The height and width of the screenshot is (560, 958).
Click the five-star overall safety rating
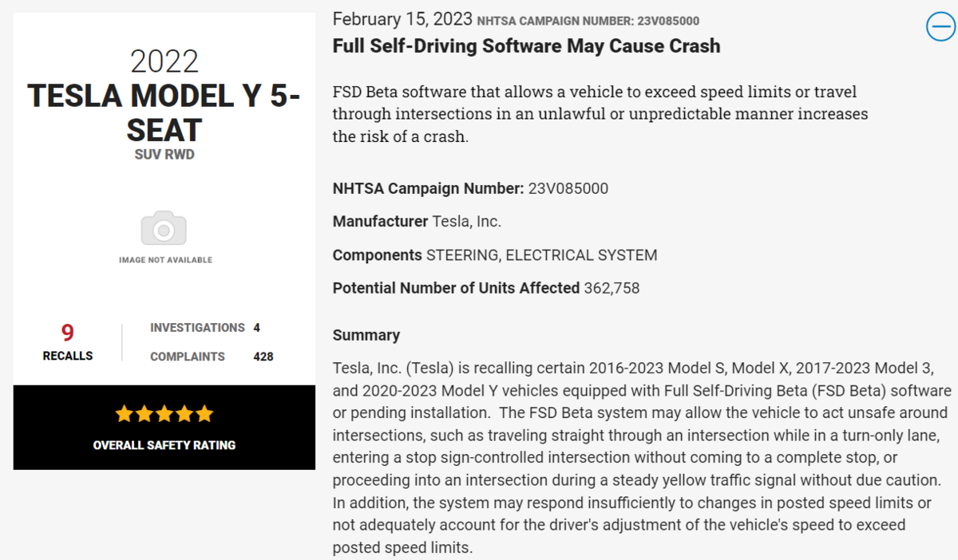click(x=164, y=414)
